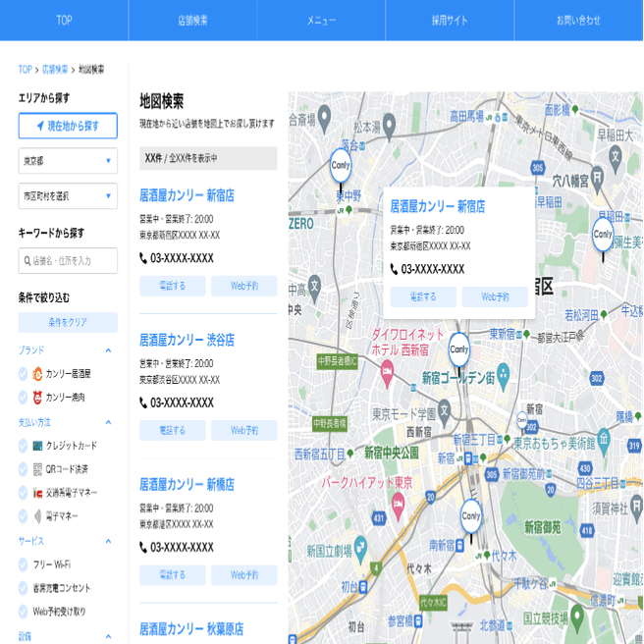Click the 東京おもちゃ美術館 museum marker
The width and height of the screenshot is (644, 644).
(x=604, y=442)
